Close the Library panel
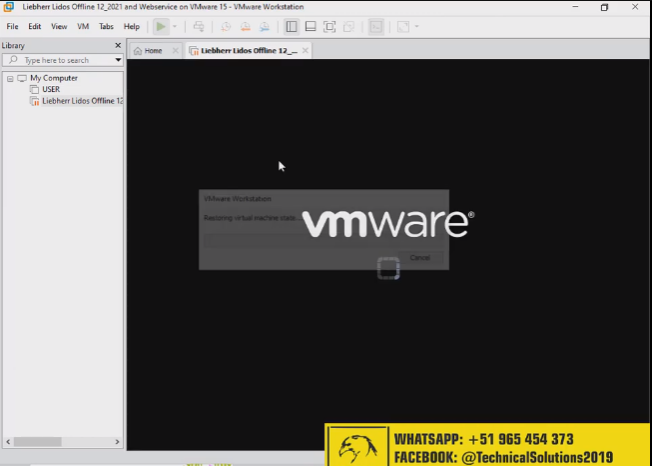652x466 pixels. click(x=118, y=45)
